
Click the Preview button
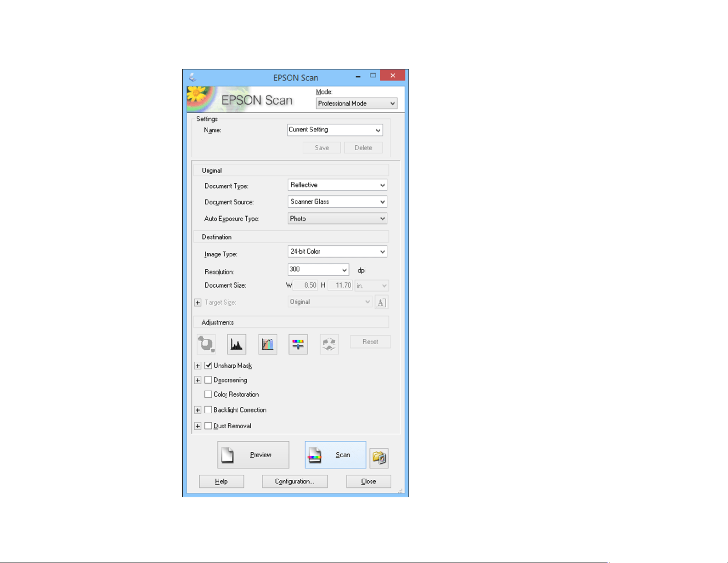[253, 455]
